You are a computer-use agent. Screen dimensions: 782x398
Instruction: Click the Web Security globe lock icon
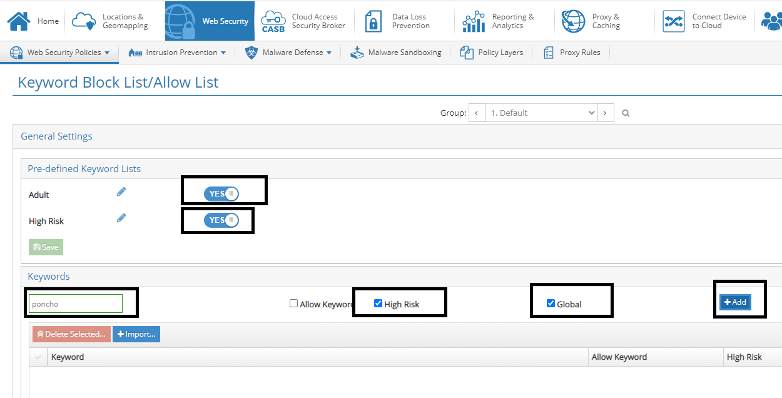pos(180,21)
